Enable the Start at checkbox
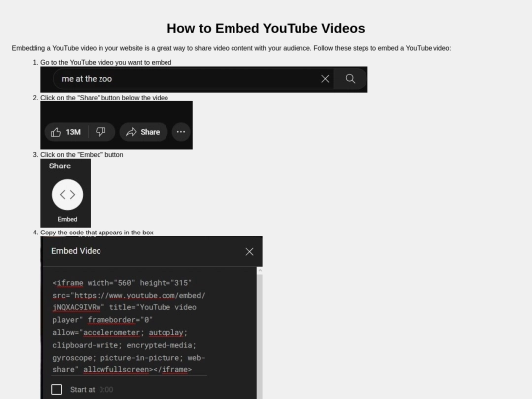Image resolution: width=532 pixels, height=399 pixels. (57, 389)
